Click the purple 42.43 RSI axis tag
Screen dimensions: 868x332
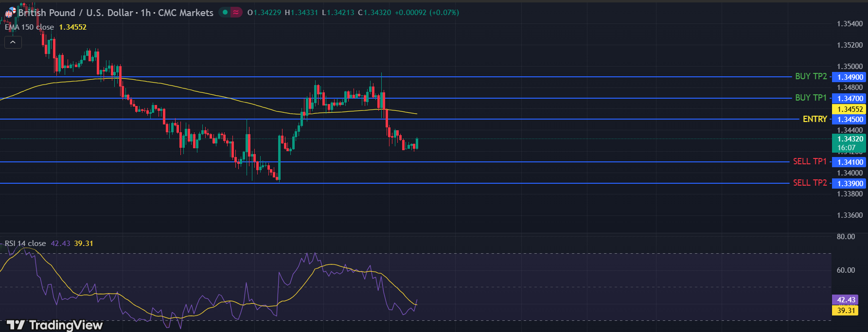click(x=846, y=300)
